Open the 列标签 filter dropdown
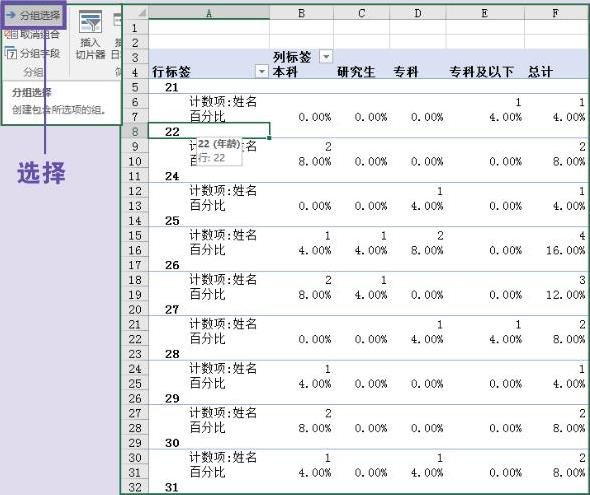The height and width of the screenshot is (495, 590). pyautogui.click(x=326, y=57)
